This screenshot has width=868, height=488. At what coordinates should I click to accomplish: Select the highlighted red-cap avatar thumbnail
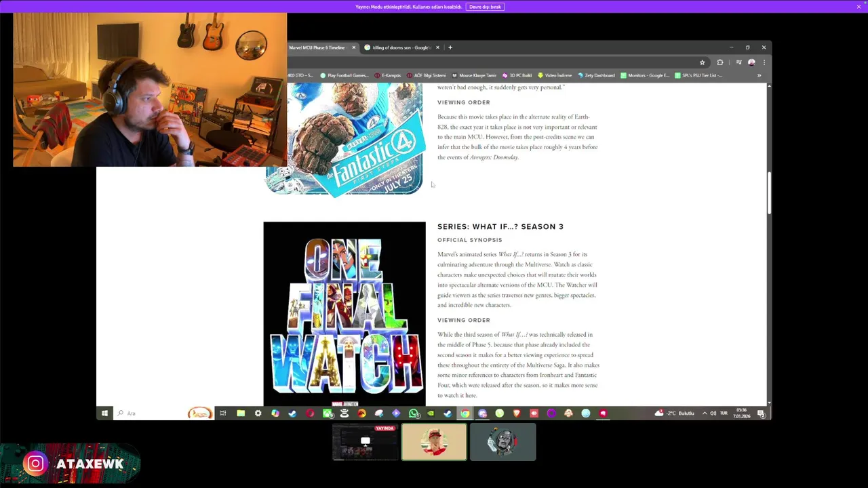click(434, 442)
